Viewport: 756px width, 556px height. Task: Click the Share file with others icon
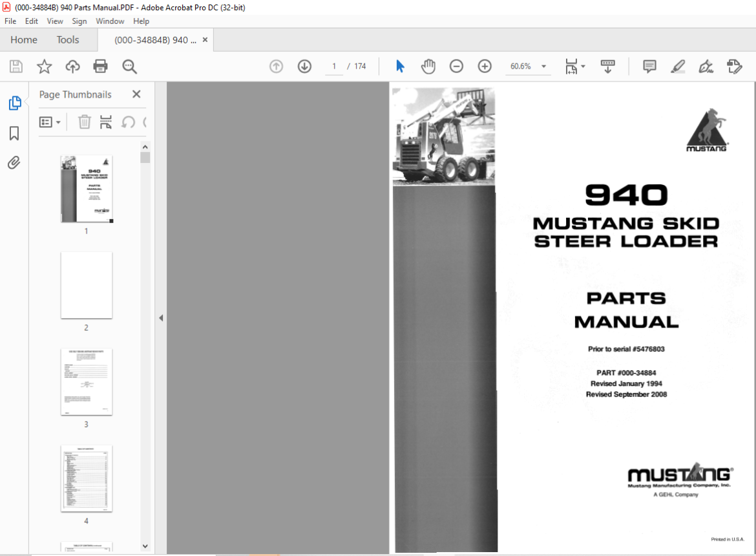pyautogui.click(x=72, y=66)
